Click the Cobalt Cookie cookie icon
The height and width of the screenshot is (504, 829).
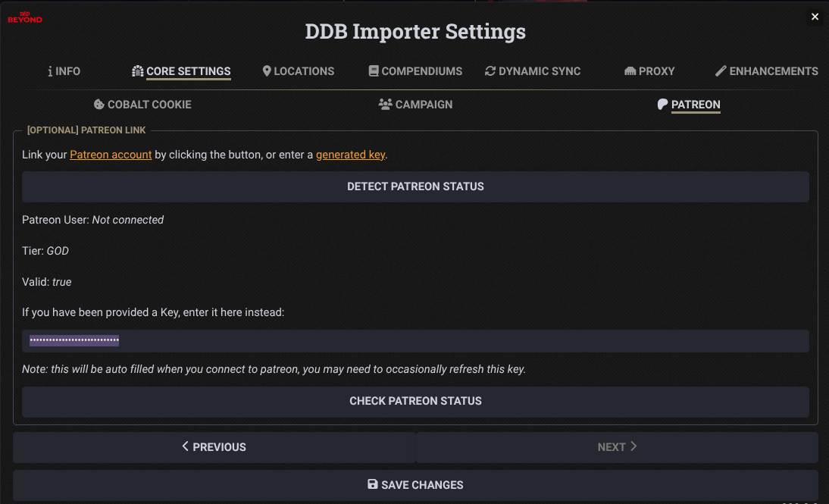click(99, 104)
